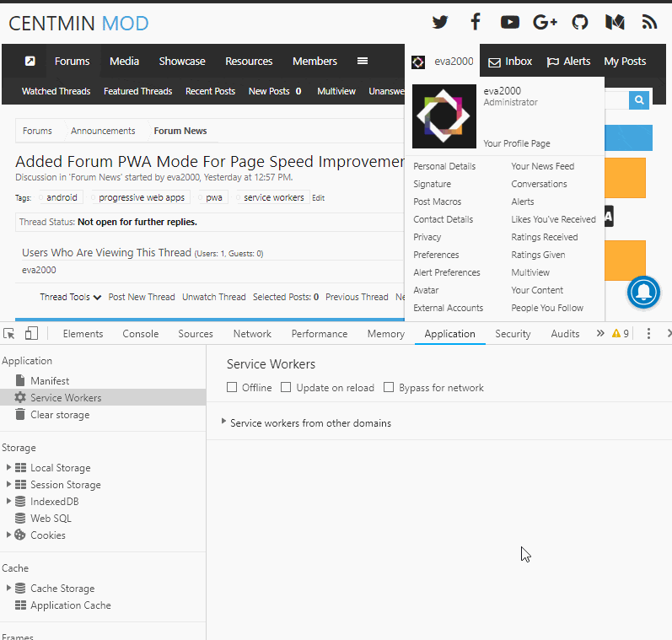The height and width of the screenshot is (640, 672).
Task: Open DevTools three-dot customize menu
Action: coord(648,334)
